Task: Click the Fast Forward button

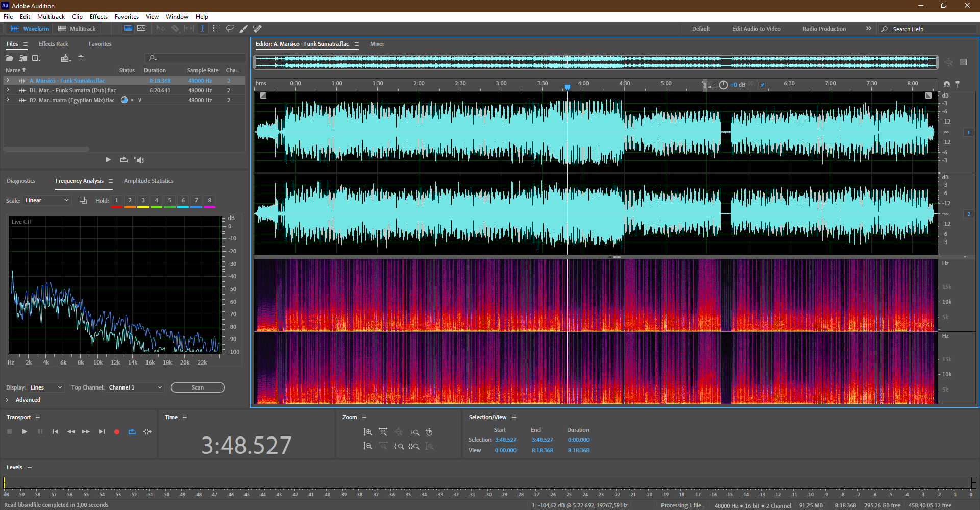Action: tap(86, 432)
